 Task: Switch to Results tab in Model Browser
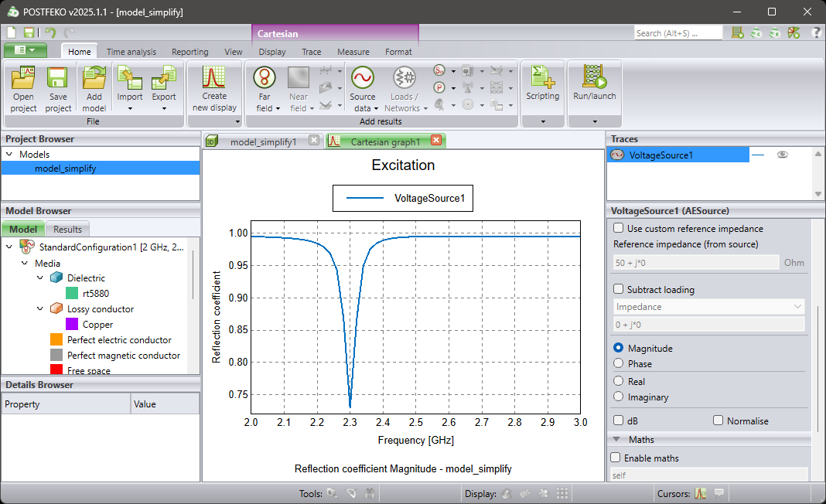[x=67, y=229]
